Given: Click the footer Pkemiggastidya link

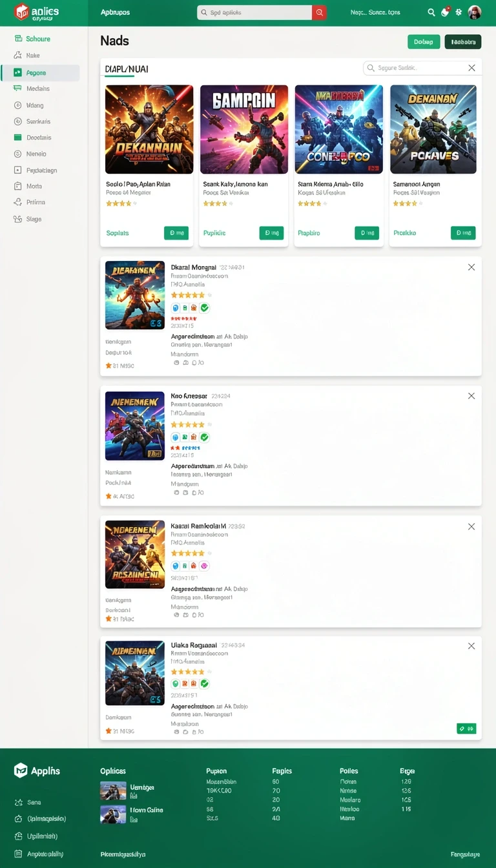Looking at the screenshot, I should [x=123, y=854].
